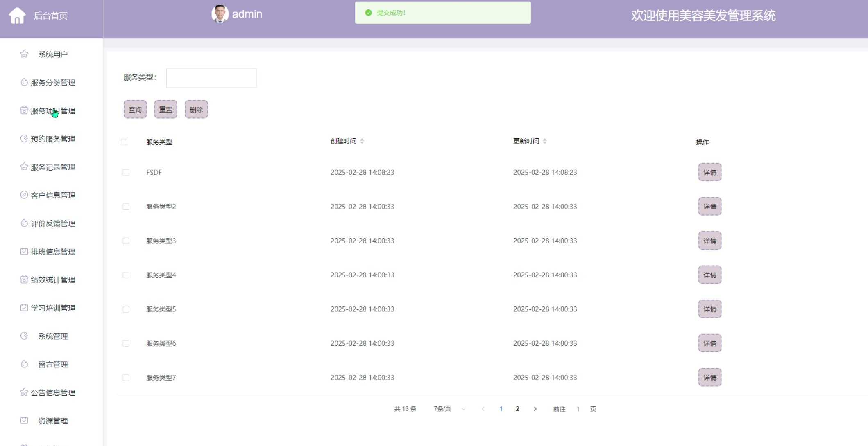Viewport: 868px width, 446px height.
Task: Go to page 2 in pagination
Action: tap(517, 409)
